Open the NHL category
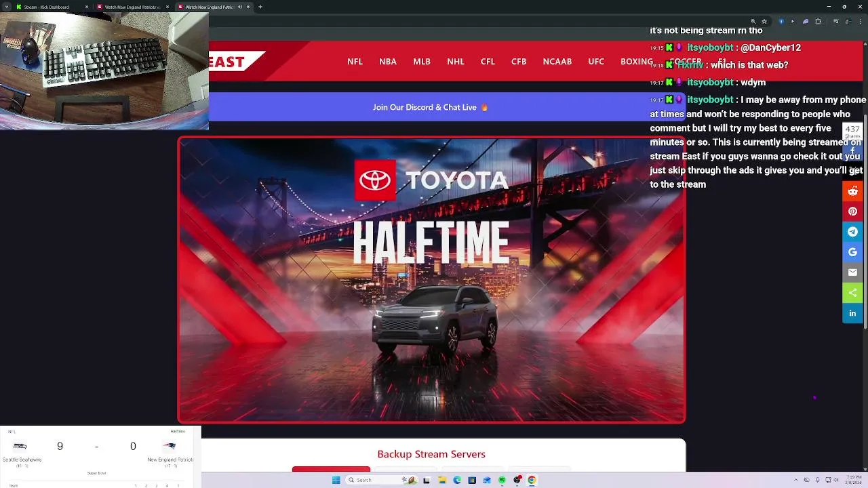 456,62
